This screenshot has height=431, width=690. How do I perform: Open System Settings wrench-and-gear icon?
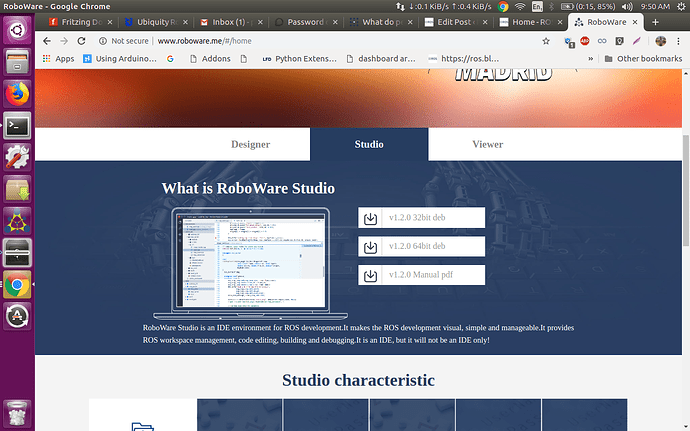tap(17, 158)
